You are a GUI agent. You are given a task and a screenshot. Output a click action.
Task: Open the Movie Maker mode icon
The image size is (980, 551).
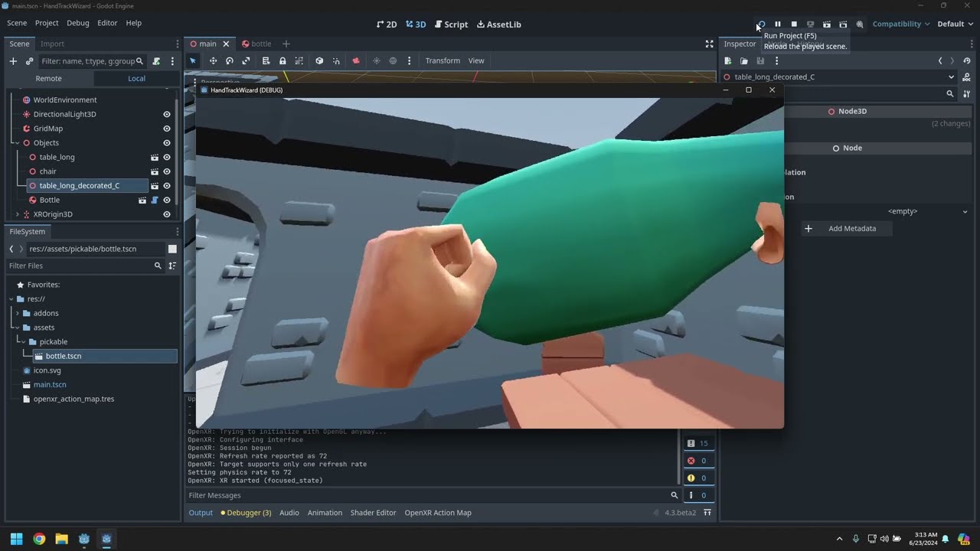[860, 24]
